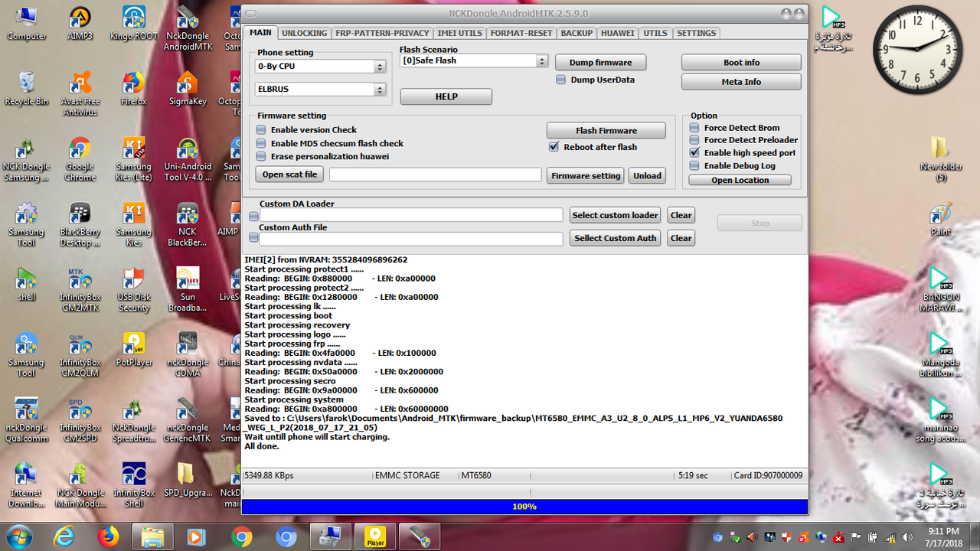Open the Paint desktop shortcut
980x551 pixels.
click(x=940, y=219)
